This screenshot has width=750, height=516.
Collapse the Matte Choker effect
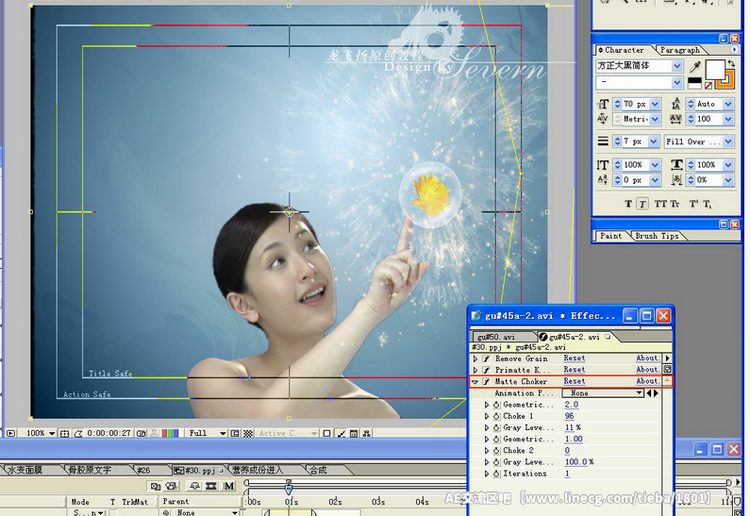click(475, 382)
